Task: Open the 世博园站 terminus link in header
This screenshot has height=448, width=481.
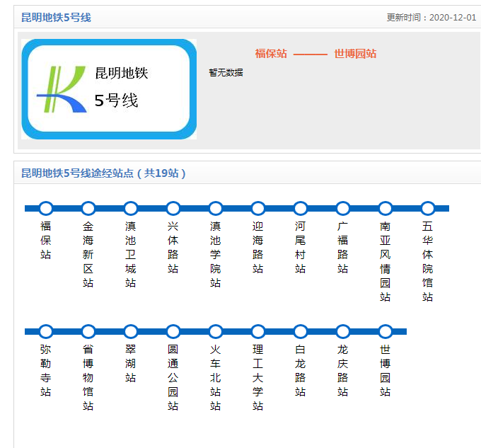Action: (355, 54)
